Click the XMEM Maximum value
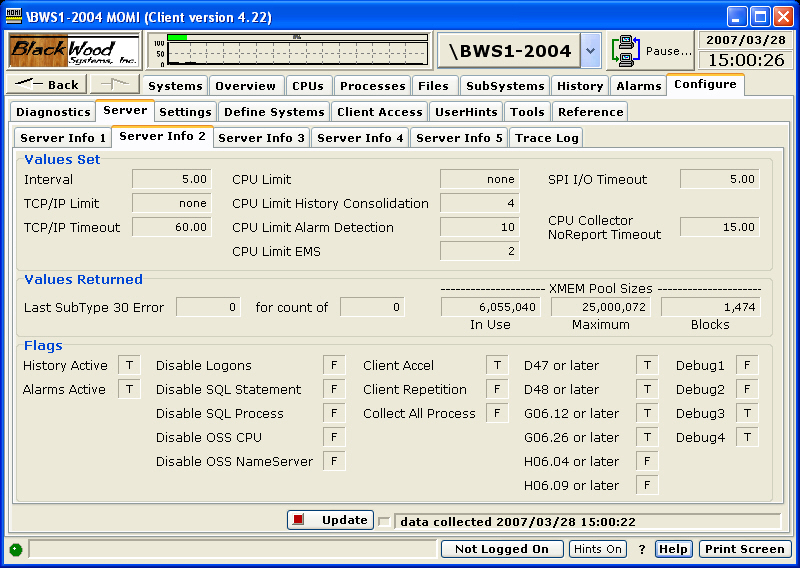 click(x=601, y=307)
